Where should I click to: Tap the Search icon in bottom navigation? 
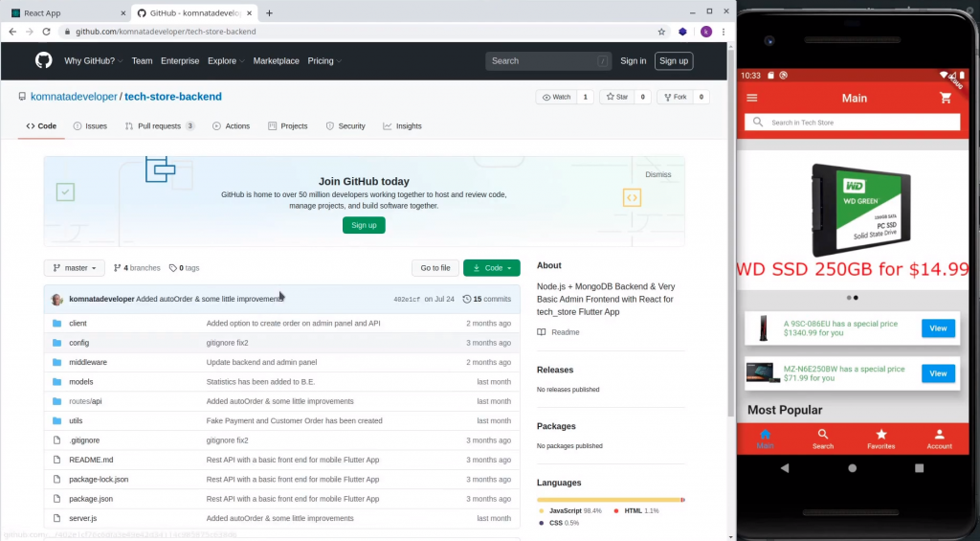point(823,439)
